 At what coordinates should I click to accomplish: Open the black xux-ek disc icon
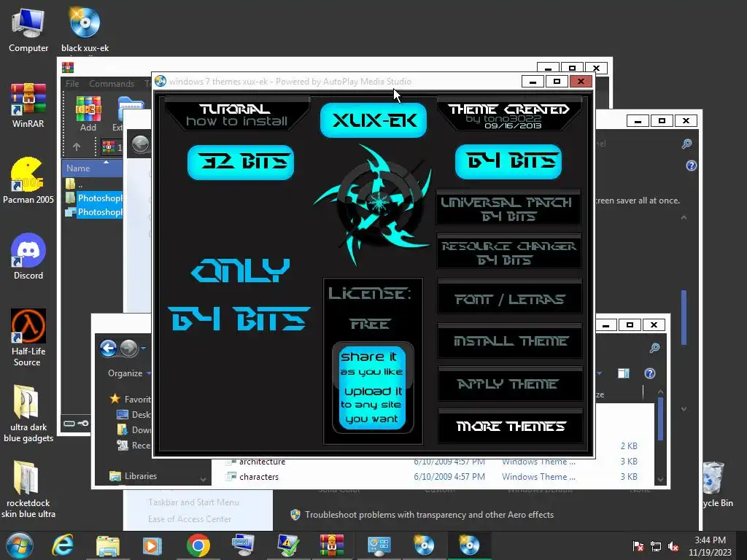[85, 30]
